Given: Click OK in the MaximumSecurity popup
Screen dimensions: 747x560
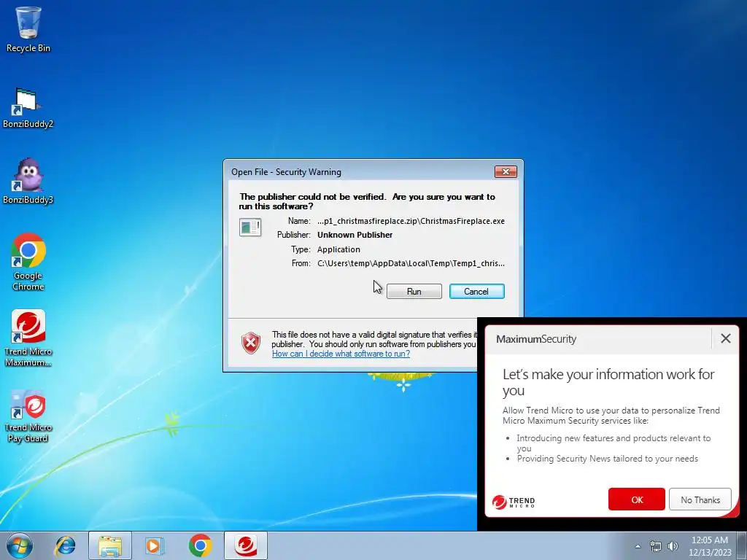Looking at the screenshot, I should click(x=636, y=499).
